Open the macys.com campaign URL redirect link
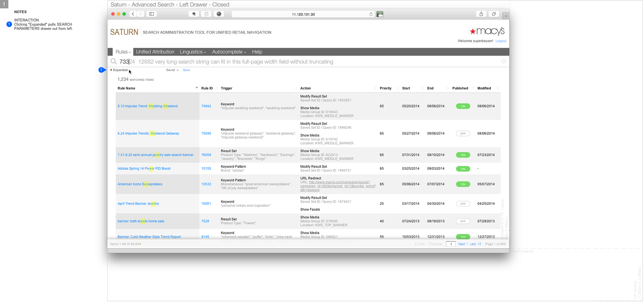 (x=338, y=186)
